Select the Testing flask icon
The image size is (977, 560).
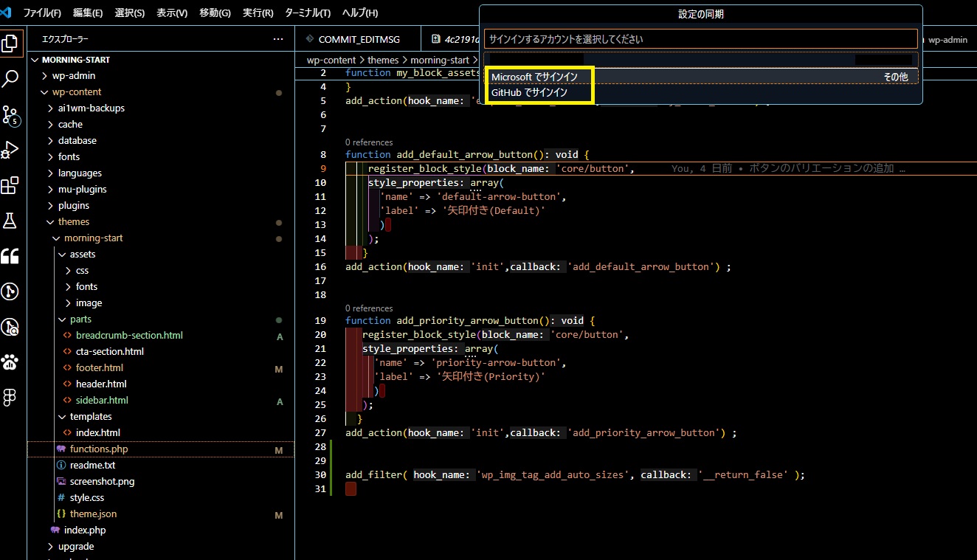[11, 221]
